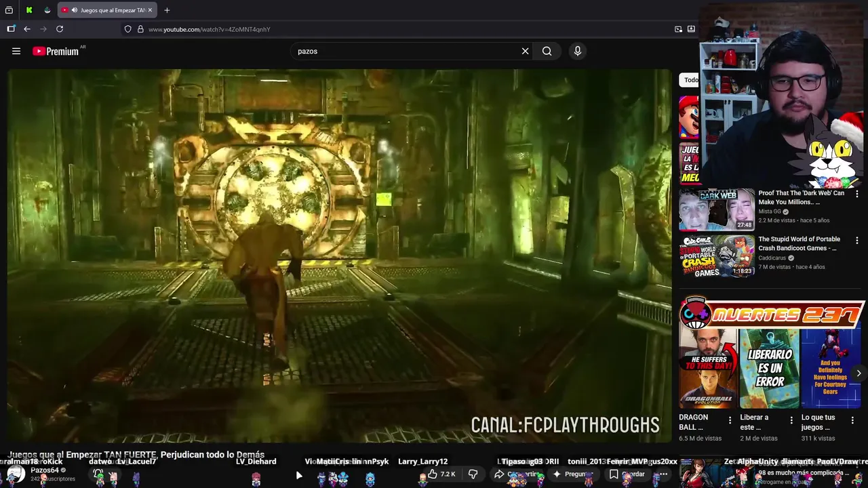Open more actions ellipsis button
The width and height of the screenshot is (868, 488).
[x=664, y=474]
